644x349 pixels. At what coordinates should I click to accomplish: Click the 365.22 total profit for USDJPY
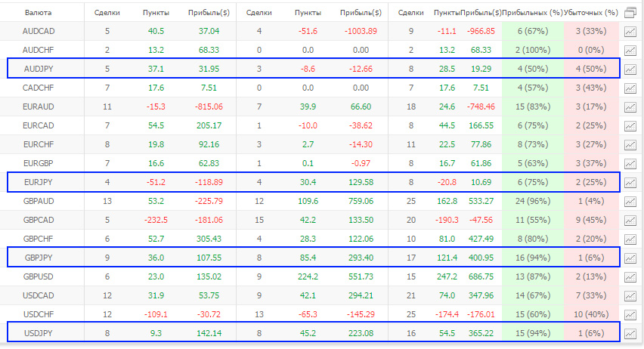tap(481, 333)
